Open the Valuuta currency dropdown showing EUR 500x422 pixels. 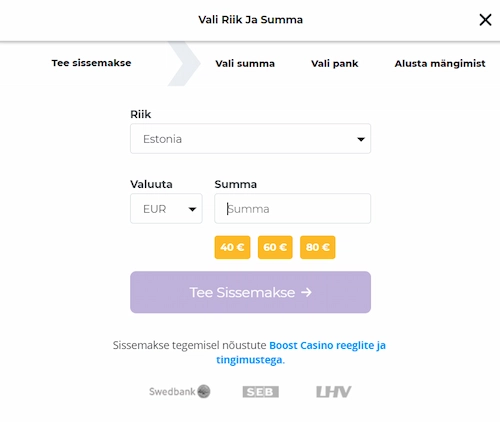point(166,209)
